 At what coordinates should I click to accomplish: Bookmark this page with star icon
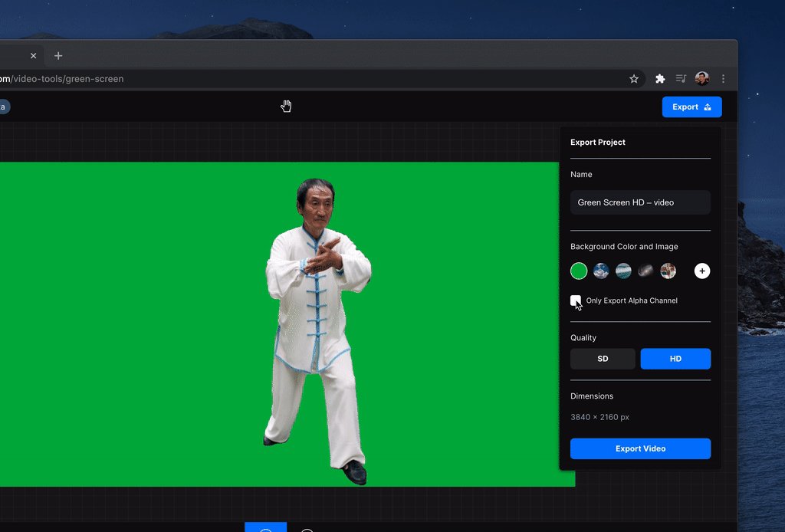point(634,79)
